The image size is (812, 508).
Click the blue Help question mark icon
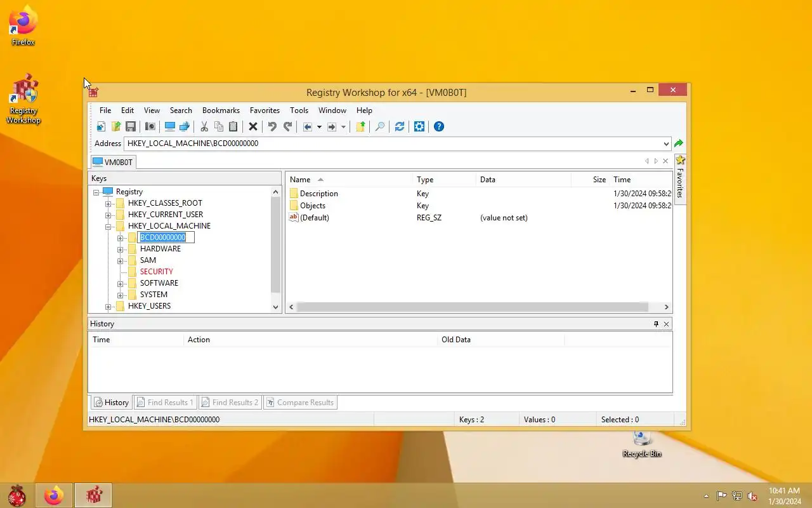coord(439,126)
